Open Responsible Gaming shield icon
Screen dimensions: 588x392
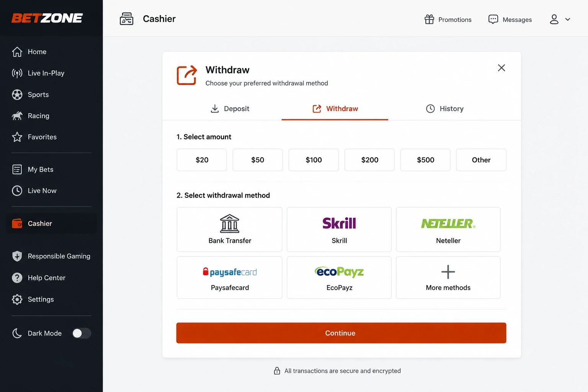(x=17, y=256)
